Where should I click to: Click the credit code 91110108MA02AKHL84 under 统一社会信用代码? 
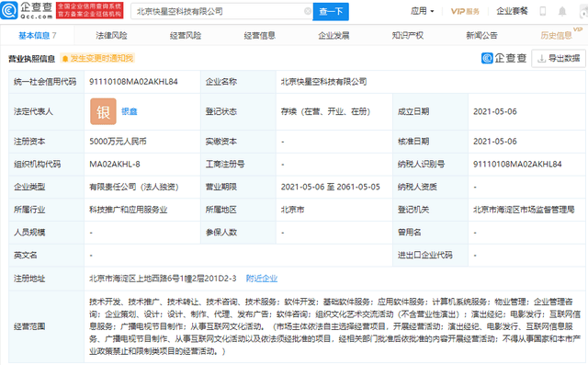point(133,82)
